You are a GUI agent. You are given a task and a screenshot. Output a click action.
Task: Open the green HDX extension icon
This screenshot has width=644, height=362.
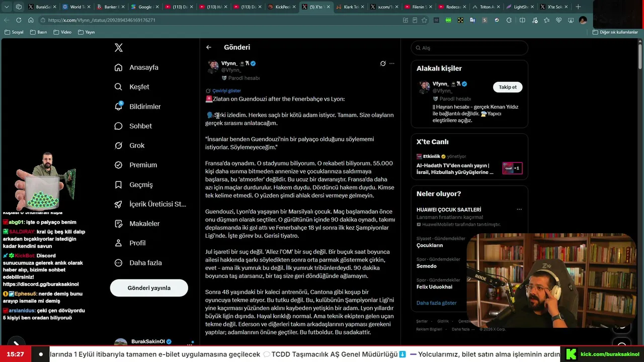coord(448,20)
